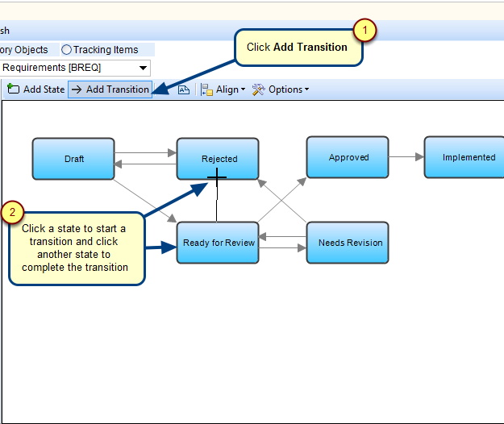Click the Options hammer and wrench icon
This screenshot has width=504, height=424.
pyautogui.click(x=258, y=89)
